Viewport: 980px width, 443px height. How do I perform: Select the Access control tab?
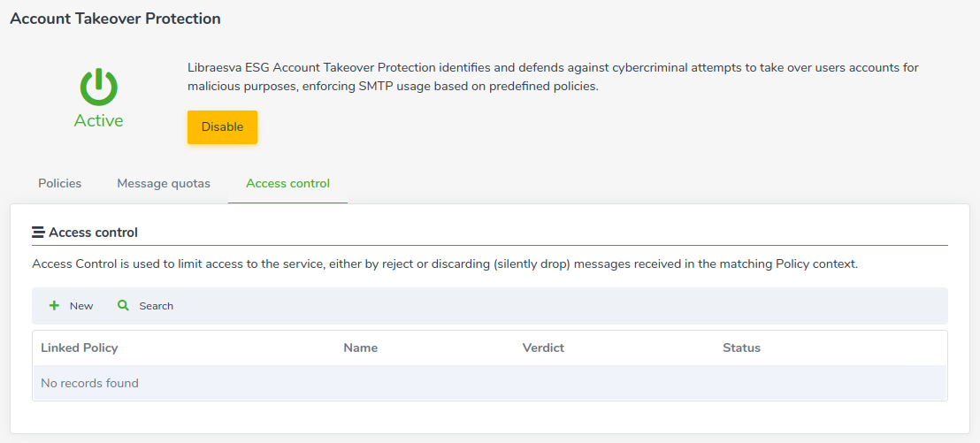point(288,184)
